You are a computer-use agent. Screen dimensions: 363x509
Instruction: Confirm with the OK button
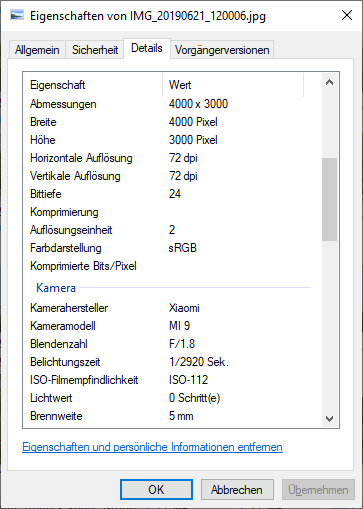pos(156,490)
